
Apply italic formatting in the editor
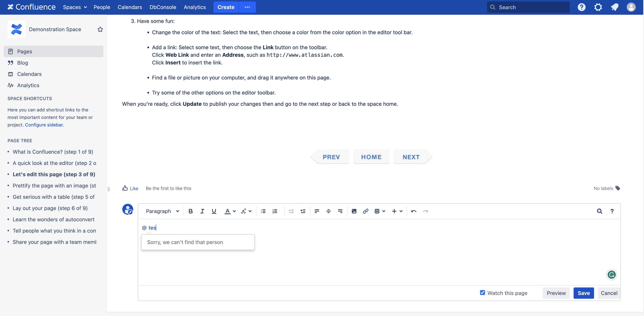pos(202,211)
